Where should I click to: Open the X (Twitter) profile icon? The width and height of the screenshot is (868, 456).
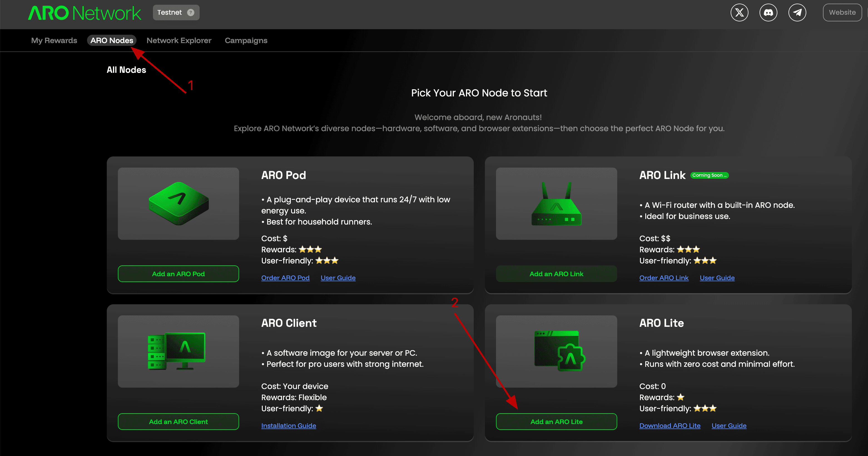click(739, 13)
